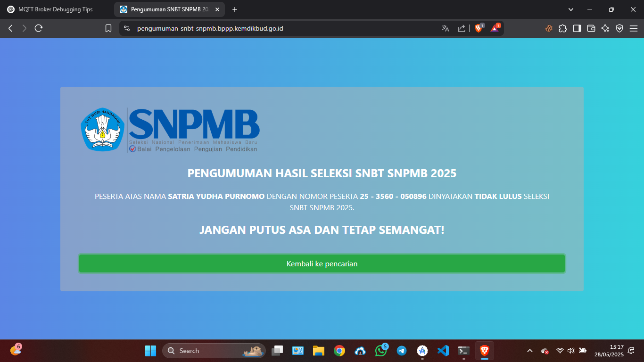Open Wi-Fi network settings in tray
644x362 pixels.
pos(560,351)
